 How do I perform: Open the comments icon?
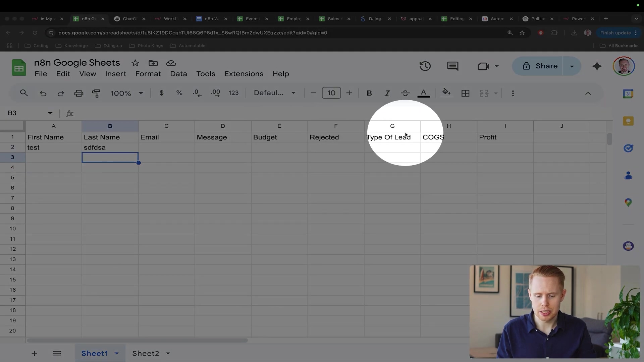pyautogui.click(x=452, y=66)
